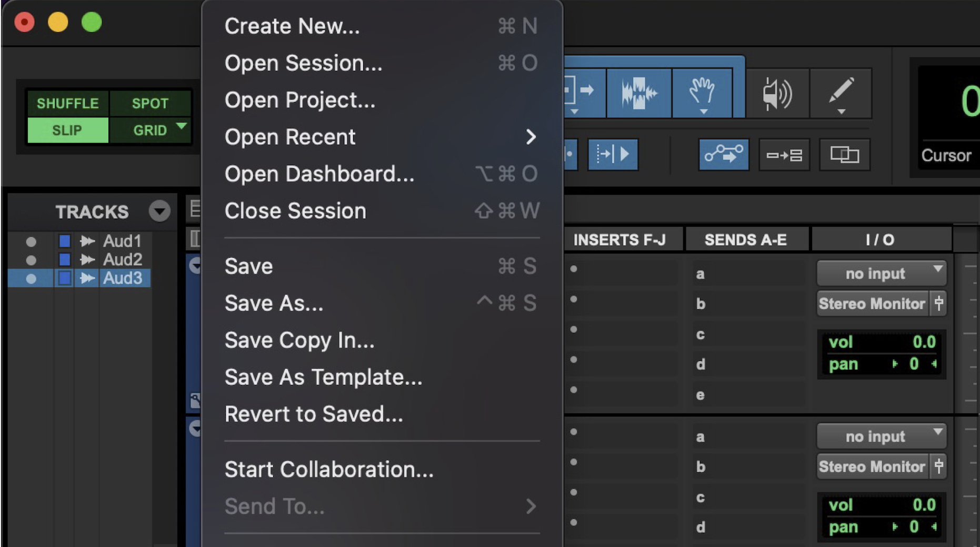Click the first track's vol value

[923, 342]
